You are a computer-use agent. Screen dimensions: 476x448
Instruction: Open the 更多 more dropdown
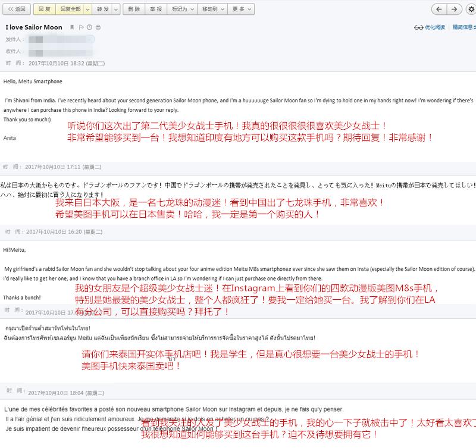[241, 9]
